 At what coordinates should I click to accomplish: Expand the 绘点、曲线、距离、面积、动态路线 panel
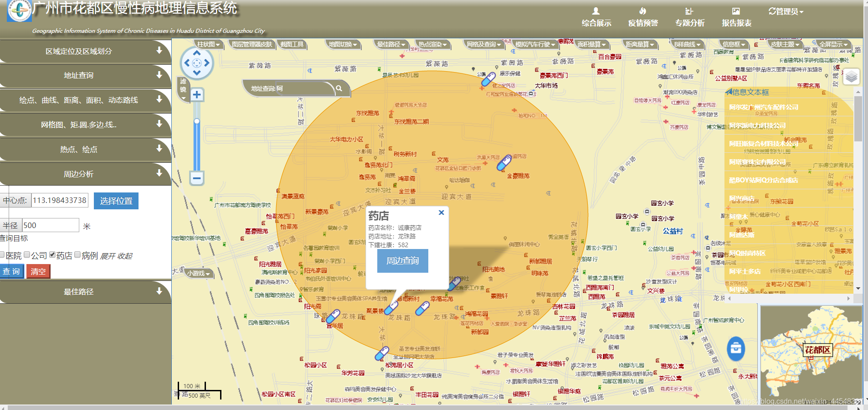click(86, 100)
